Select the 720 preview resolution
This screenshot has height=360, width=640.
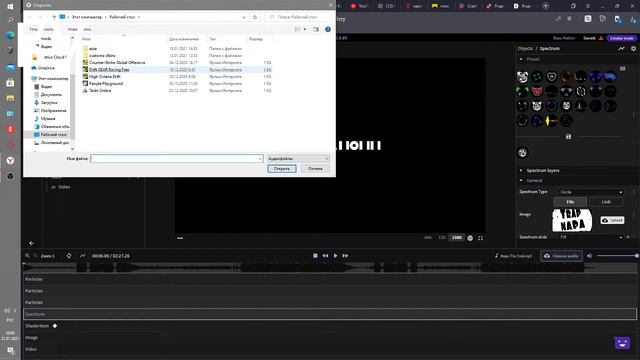click(442, 238)
